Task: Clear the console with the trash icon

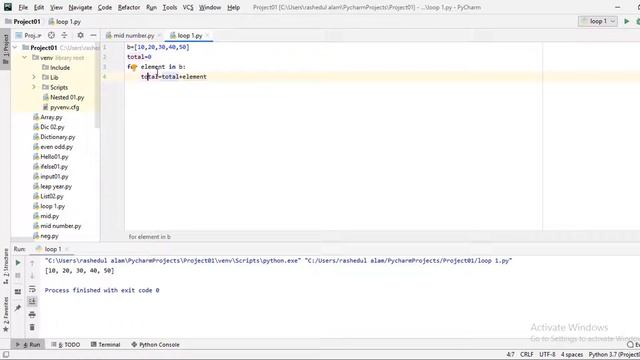Action: 32,327
